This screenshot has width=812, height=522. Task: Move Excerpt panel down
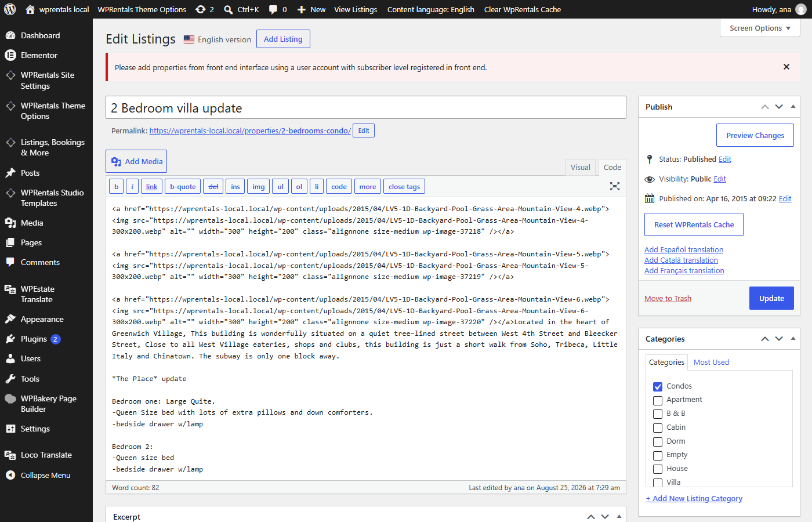(605, 516)
